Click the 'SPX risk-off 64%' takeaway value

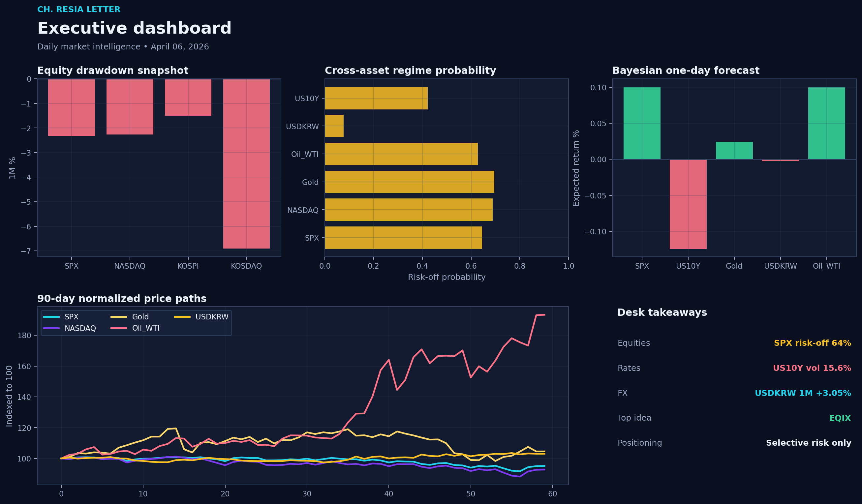coord(812,343)
